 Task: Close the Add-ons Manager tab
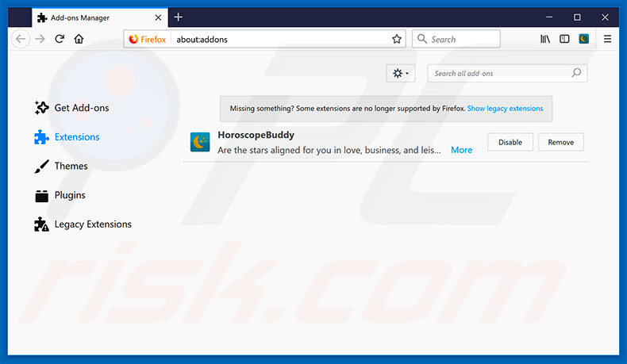click(x=158, y=17)
